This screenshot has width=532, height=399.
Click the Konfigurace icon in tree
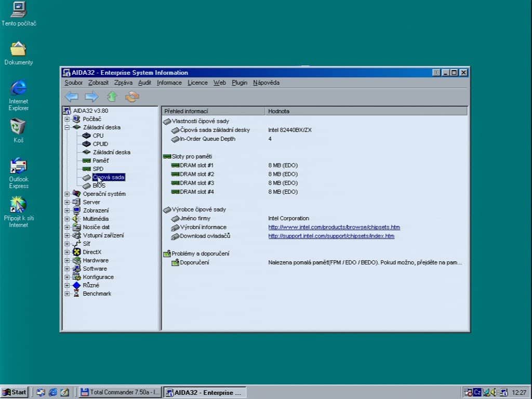click(x=77, y=277)
